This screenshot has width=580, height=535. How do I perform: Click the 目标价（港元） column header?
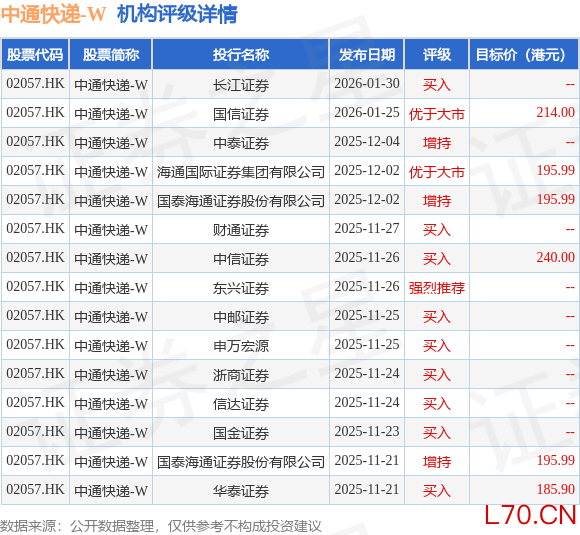(524, 55)
